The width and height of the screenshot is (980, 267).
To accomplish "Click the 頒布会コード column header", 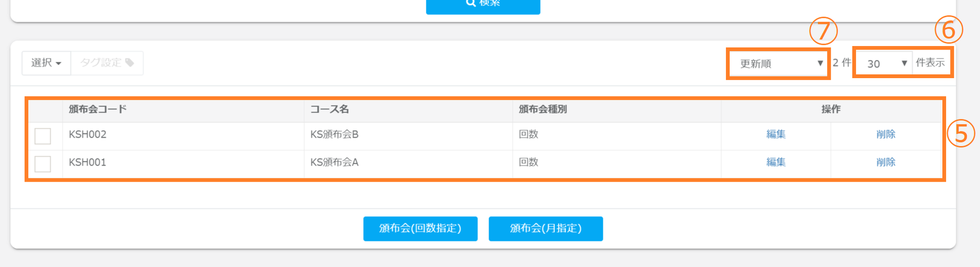I will click(x=98, y=109).
